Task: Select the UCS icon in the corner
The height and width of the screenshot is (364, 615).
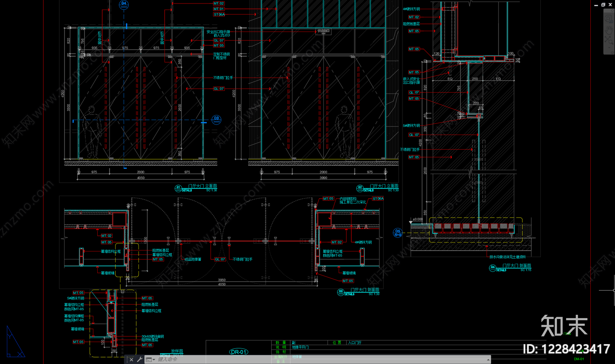Action: click(x=15, y=341)
